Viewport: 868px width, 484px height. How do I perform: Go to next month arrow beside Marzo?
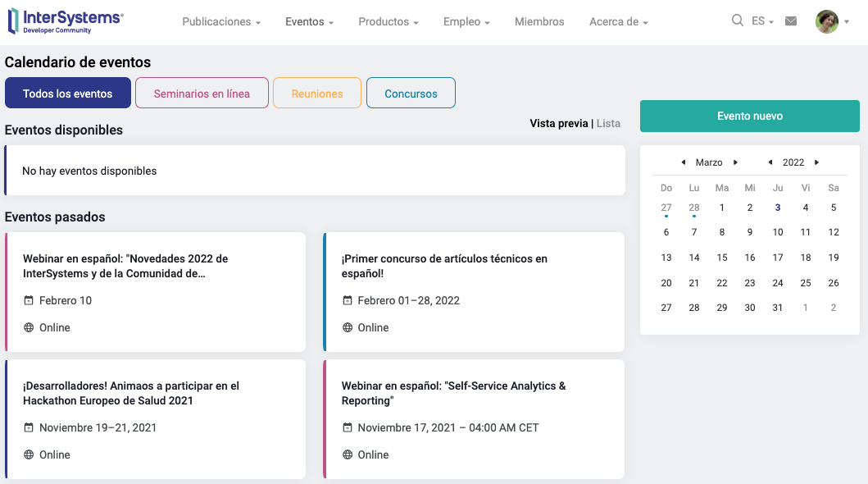[736, 162]
